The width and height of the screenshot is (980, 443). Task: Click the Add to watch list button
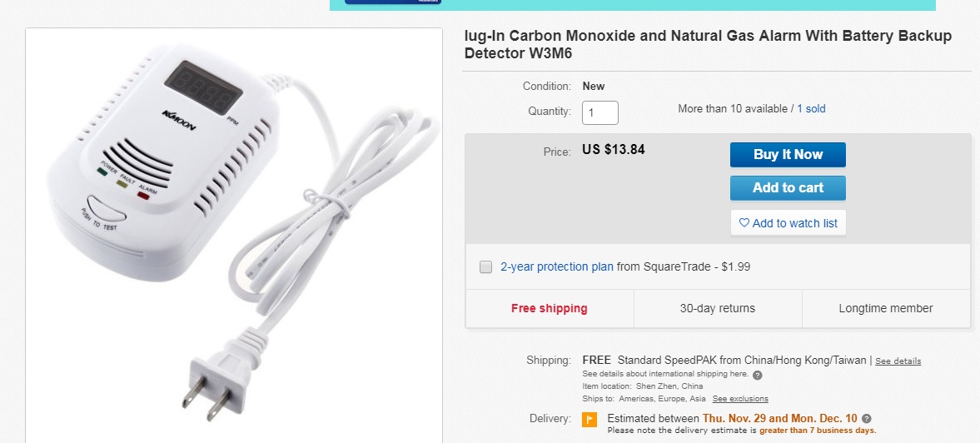pyautogui.click(x=788, y=223)
